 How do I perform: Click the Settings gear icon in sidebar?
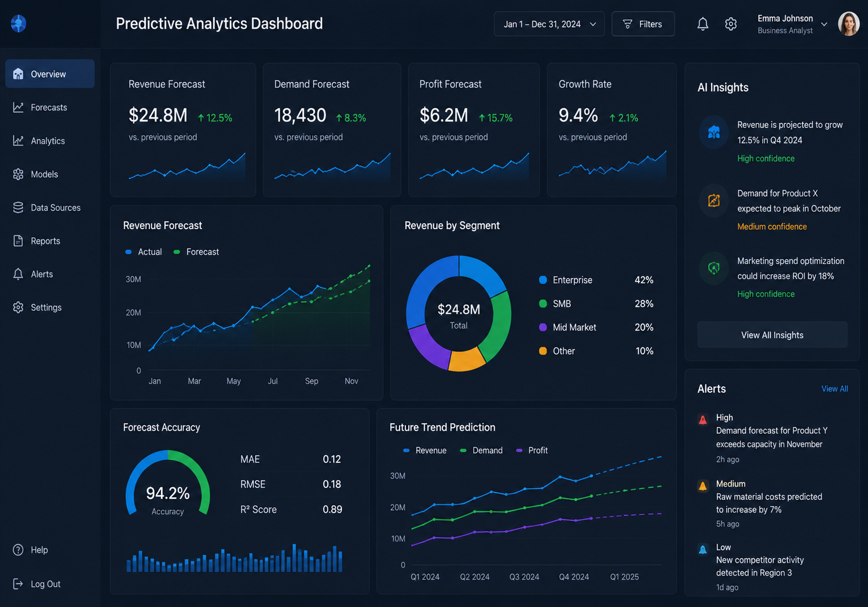pyautogui.click(x=19, y=307)
